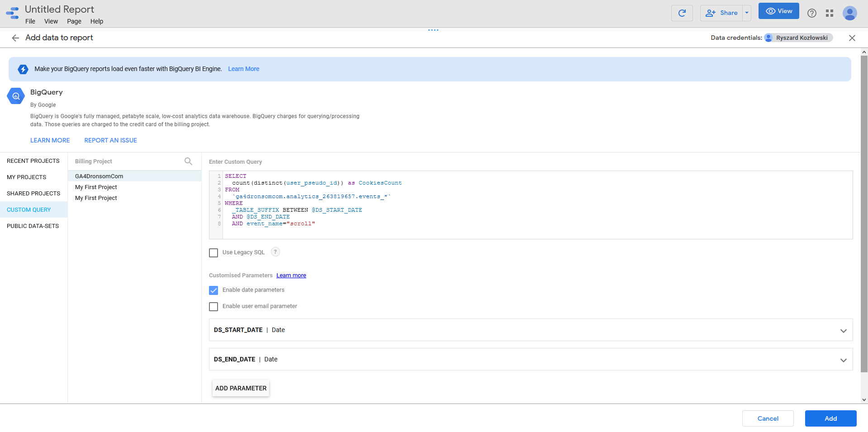Click inside the custom query editor
This screenshot has width=868, height=432.
[531, 205]
